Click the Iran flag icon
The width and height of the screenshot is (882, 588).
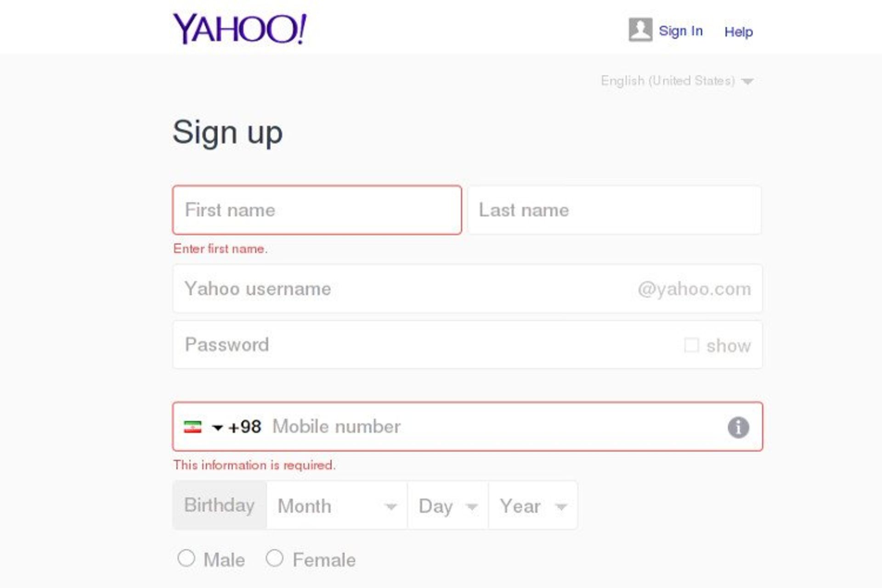coord(192,427)
